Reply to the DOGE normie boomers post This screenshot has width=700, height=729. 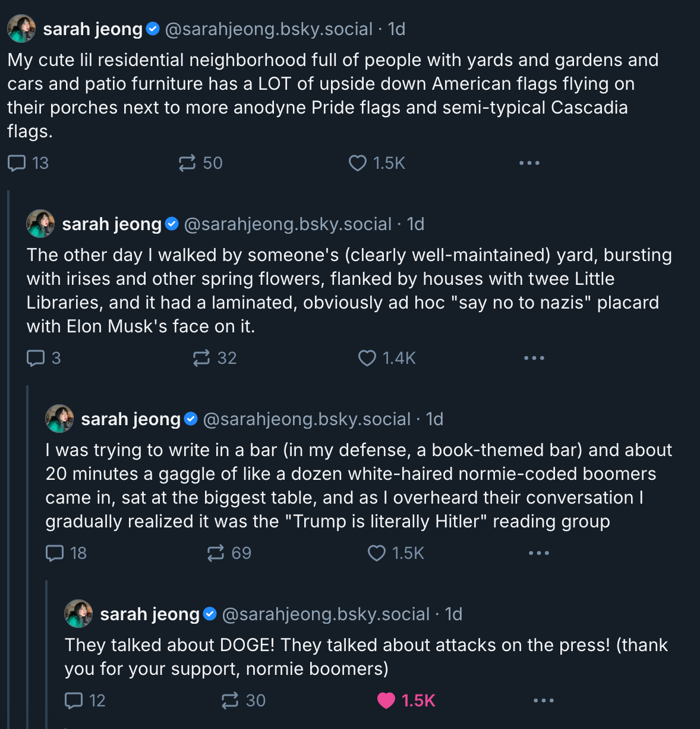pyautogui.click(x=74, y=700)
